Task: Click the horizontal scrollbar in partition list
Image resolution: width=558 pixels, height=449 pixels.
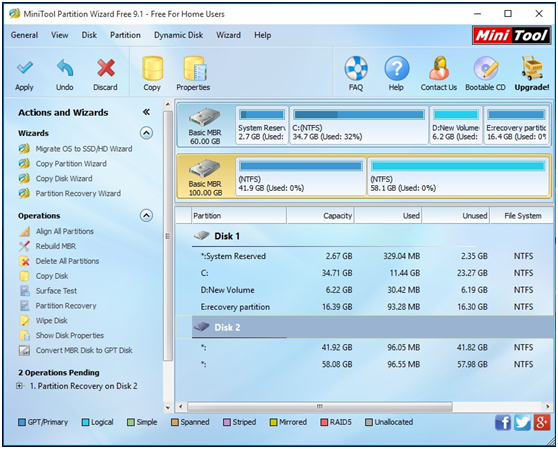Action: tap(320, 406)
